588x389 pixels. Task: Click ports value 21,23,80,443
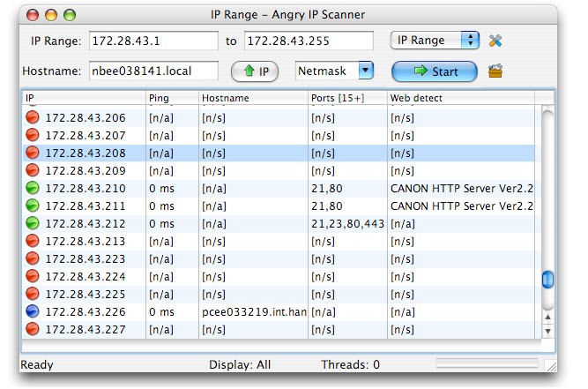click(347, 224)
